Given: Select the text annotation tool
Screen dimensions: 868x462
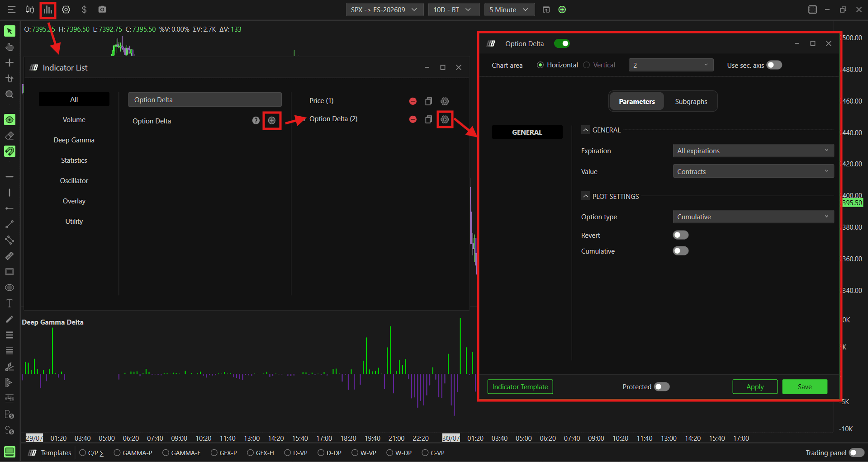Looking at the screenshot, I should pos(9,303).
